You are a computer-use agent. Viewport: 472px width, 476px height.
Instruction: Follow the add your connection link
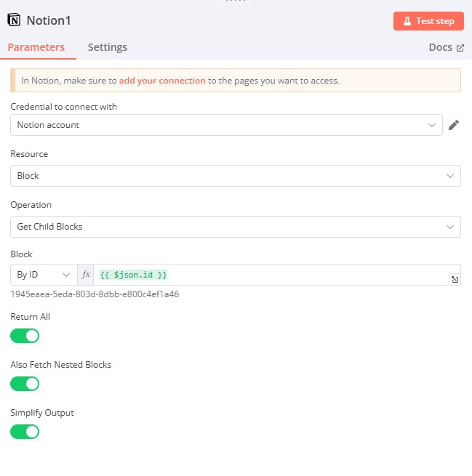[162, 81]
